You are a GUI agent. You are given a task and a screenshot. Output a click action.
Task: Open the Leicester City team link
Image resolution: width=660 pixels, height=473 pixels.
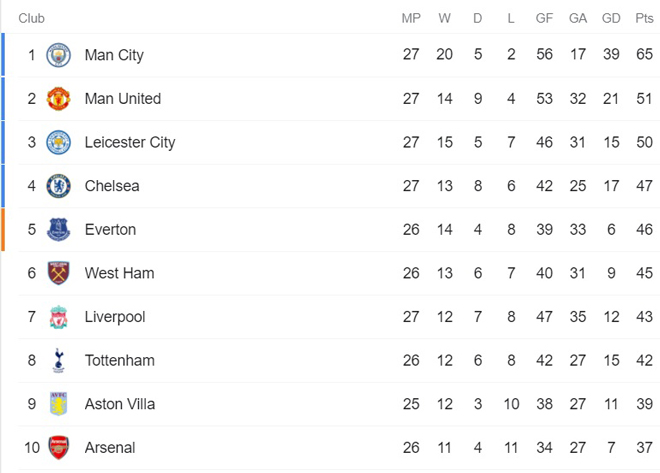130,142
